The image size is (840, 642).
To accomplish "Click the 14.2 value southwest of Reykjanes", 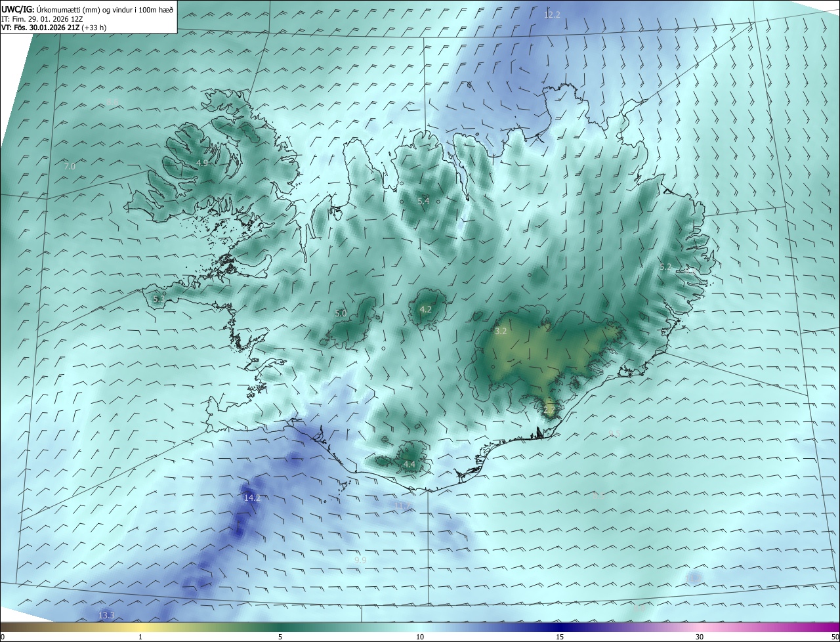I will (253, 498).
